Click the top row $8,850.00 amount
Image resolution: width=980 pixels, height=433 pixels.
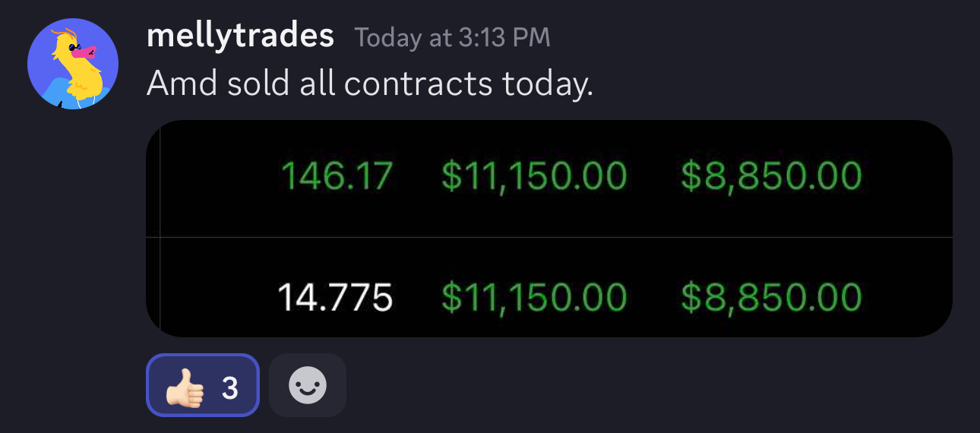click(771, 175)
